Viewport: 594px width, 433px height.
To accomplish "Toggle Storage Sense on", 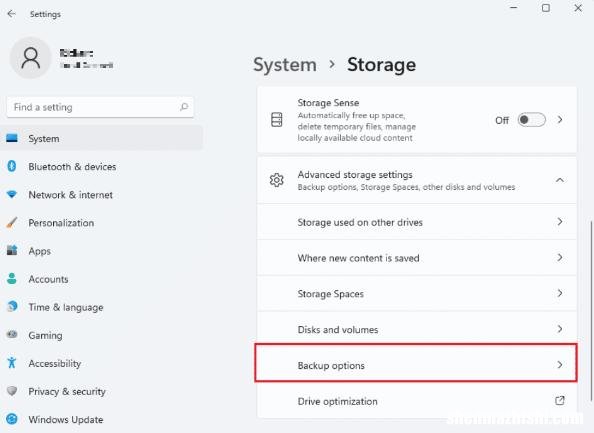I will click(531, 120).
